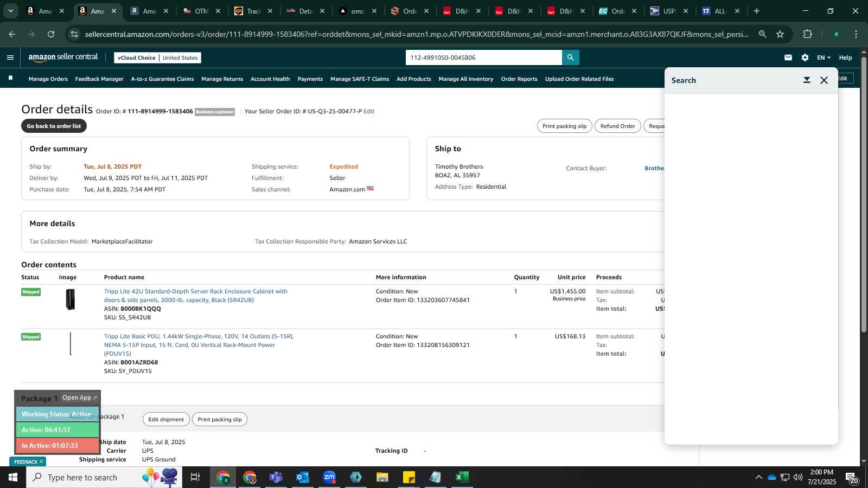Click the server rack cabinet thumbnail
The image size is (868, 488).
70,299
